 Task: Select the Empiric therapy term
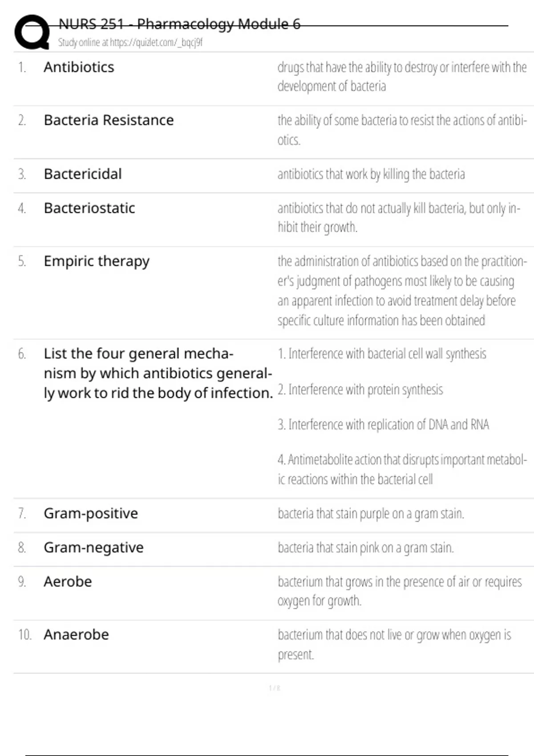97,261
